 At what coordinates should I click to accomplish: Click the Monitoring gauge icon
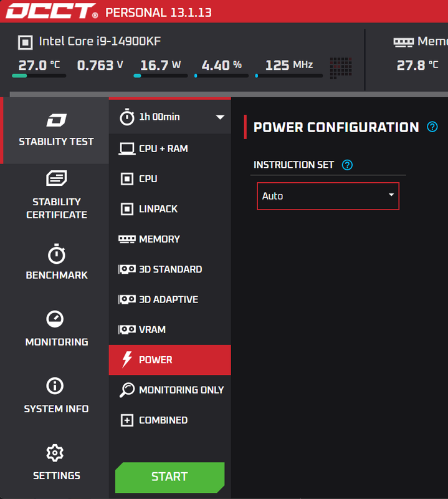coord(55,319)
